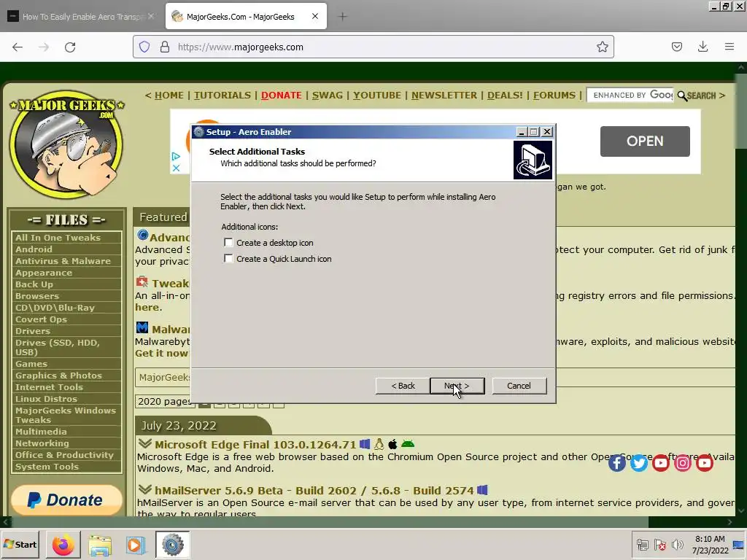Open Antivirus & Malware category

click(x=63, y=261)
